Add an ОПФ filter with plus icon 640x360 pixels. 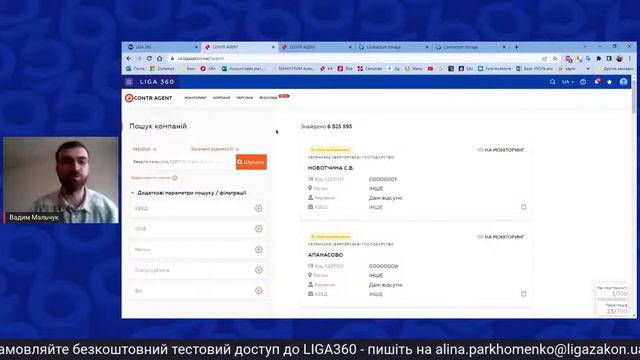click(x=258, y=229)
